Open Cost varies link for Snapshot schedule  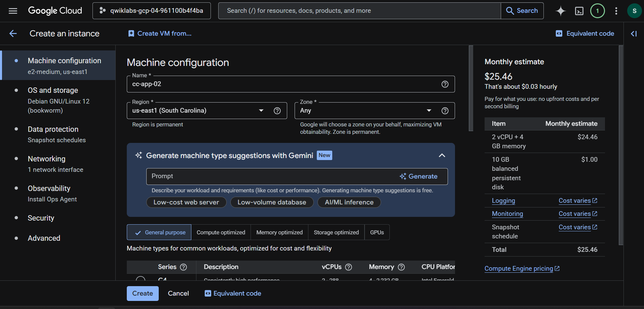pos(578,227)
